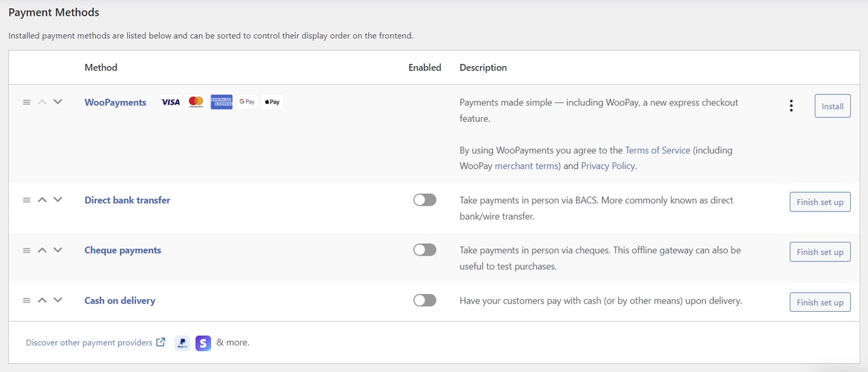The width and height of the screenshot is (868, 372).
Task: Select the Mastercard icon in the WooPayments row
Action: [x=196, y=102]
